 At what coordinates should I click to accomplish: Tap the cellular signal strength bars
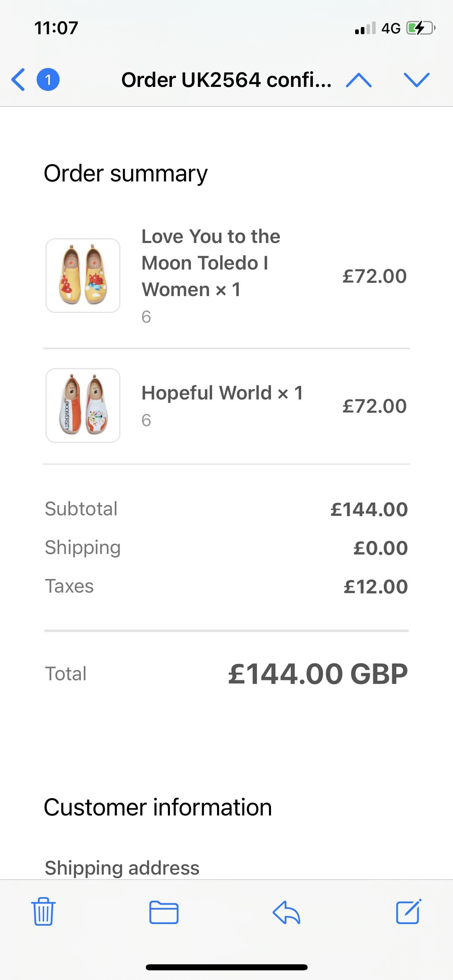[365, 28]
